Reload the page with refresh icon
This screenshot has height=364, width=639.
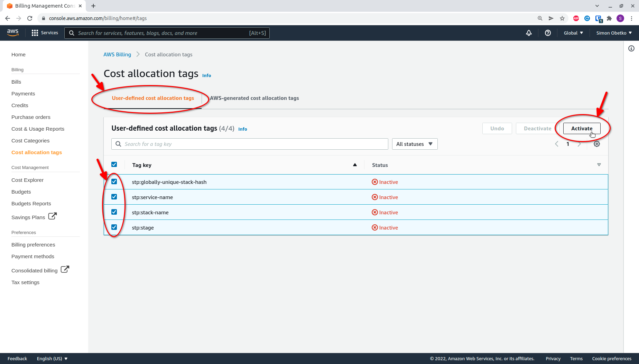[x=30, y=18]
